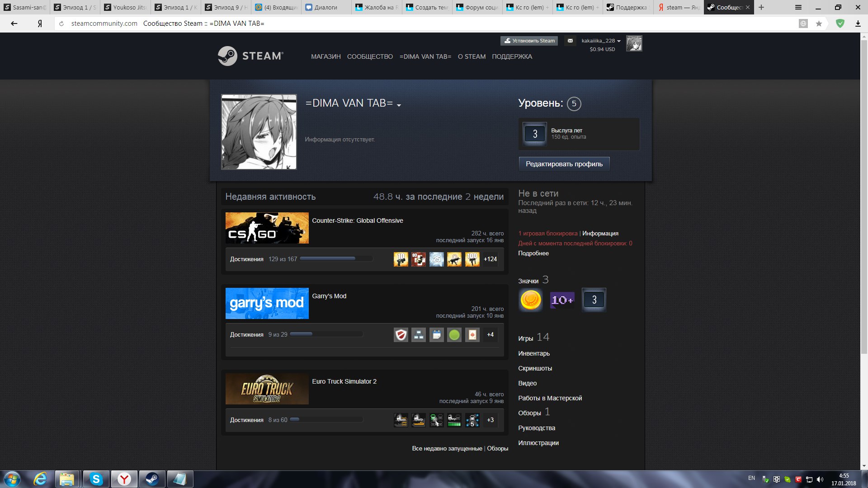
Task: Open the Иллюстрации link
Action: point(538,443)
